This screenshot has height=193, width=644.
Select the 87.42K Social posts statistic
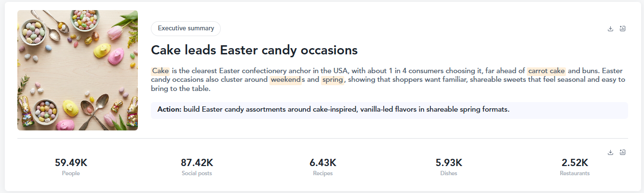197,163
